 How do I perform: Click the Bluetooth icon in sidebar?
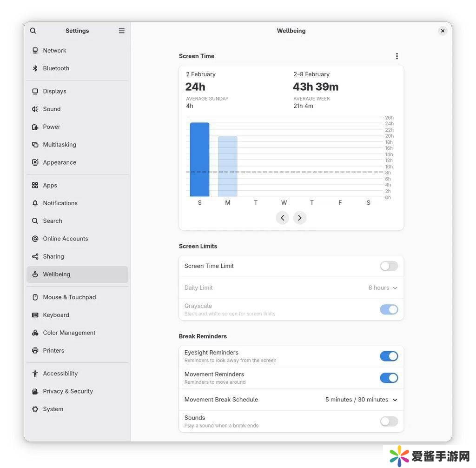(35, 68)
